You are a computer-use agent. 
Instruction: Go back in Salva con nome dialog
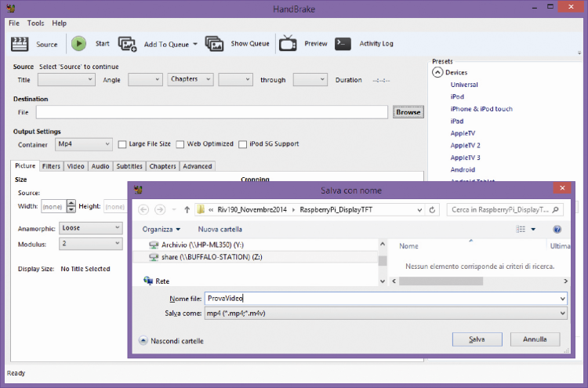143,209
